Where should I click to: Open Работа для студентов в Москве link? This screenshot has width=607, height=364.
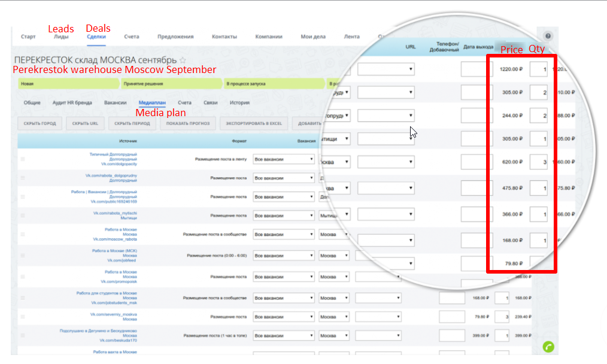tap(107, 293)
